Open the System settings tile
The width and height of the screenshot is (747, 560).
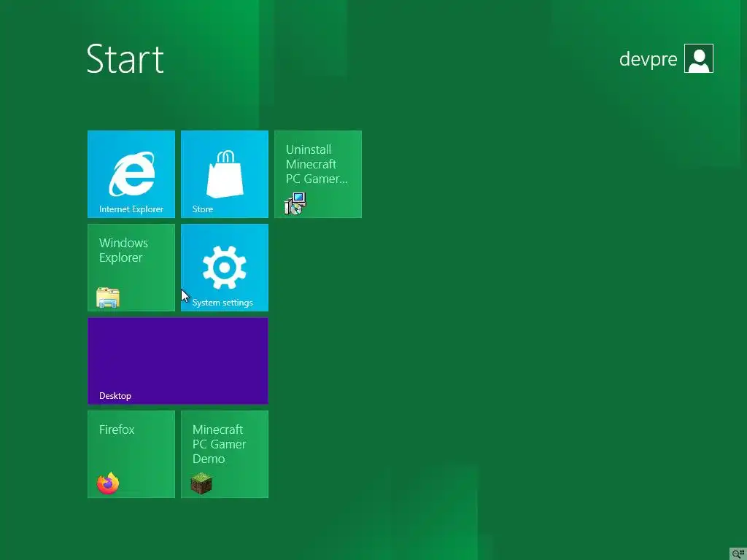(x=225, y=267)
